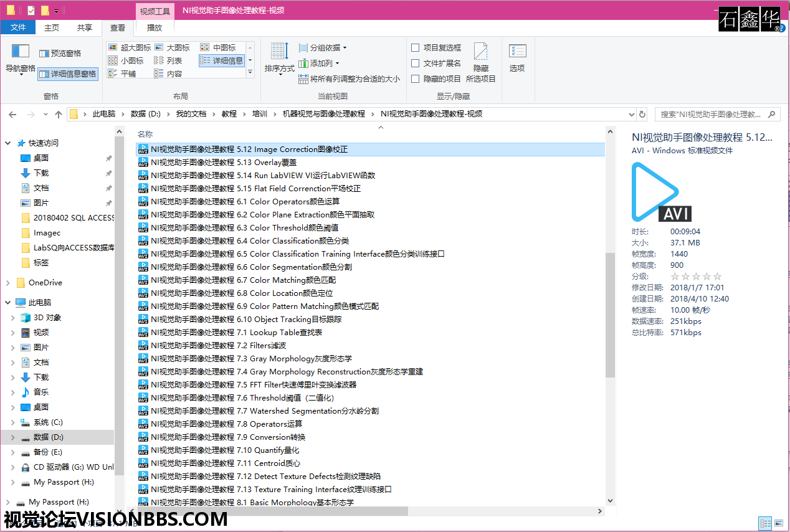Expand the 系统 (C:) drive node

tap(13, 422)
